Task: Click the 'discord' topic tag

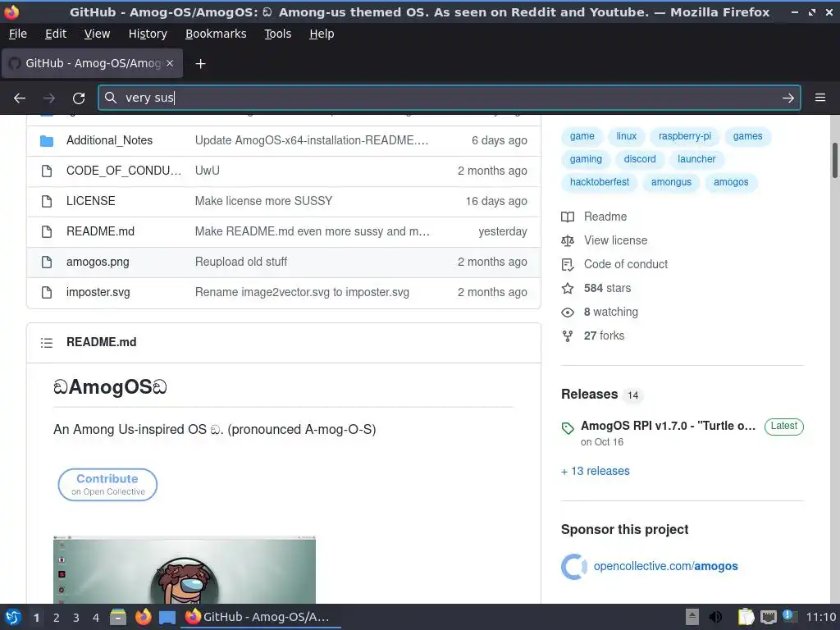Action: (x=640, y=160)
